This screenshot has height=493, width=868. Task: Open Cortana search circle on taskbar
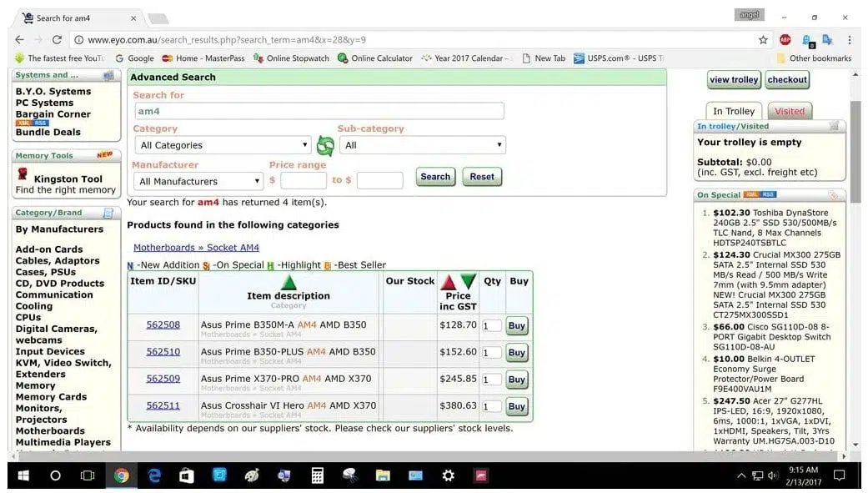coord(55,475)
